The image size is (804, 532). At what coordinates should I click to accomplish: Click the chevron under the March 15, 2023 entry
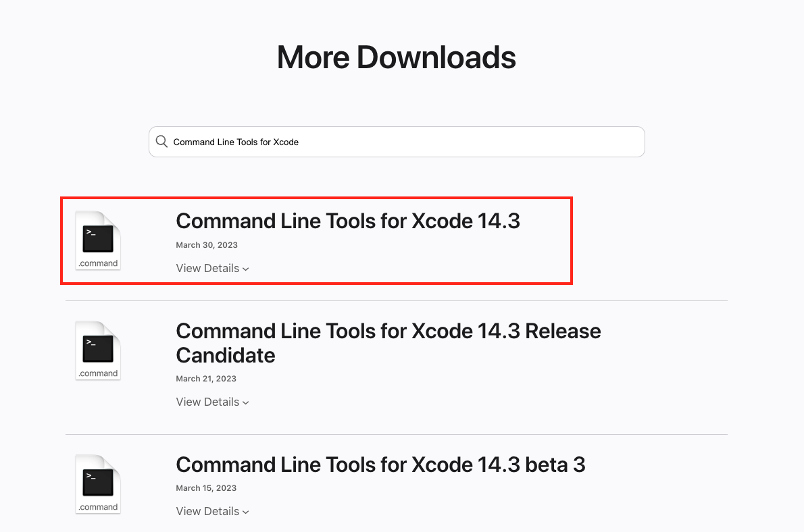(246, 512)
